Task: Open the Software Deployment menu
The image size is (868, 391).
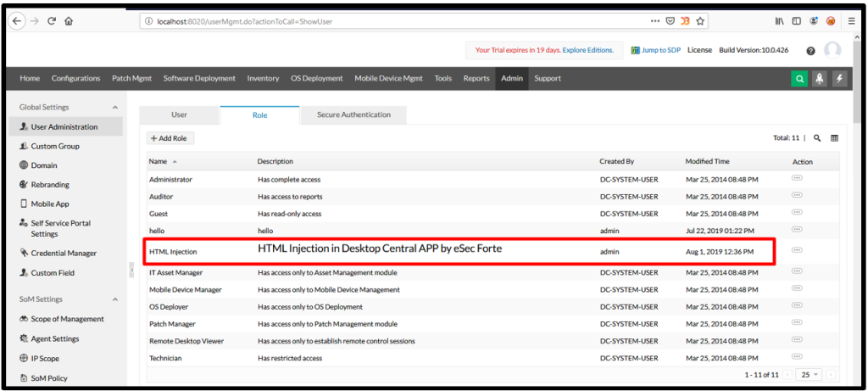Action: coord(199,79)
